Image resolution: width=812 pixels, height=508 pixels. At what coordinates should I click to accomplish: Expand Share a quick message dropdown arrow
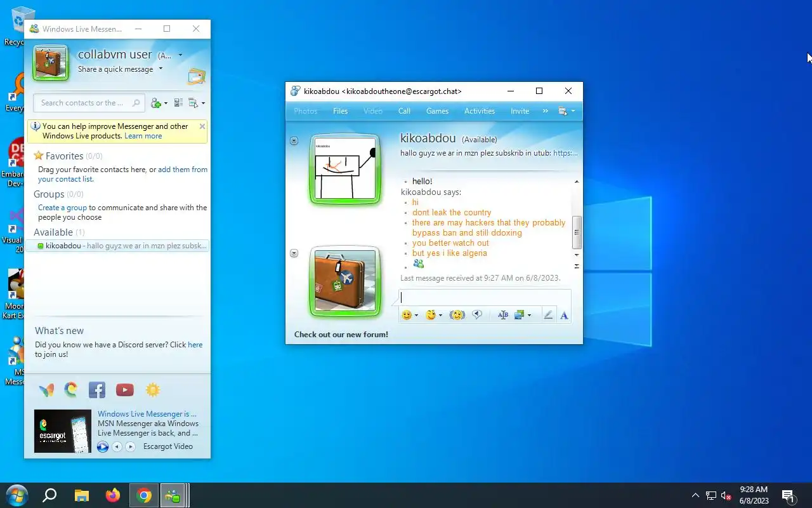click(x=160, y=69)
